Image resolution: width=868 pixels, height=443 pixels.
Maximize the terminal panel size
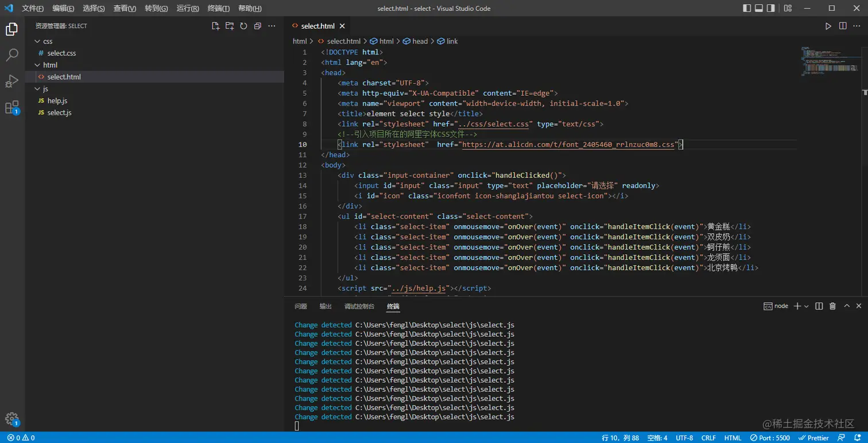click(x=847, y=306)
